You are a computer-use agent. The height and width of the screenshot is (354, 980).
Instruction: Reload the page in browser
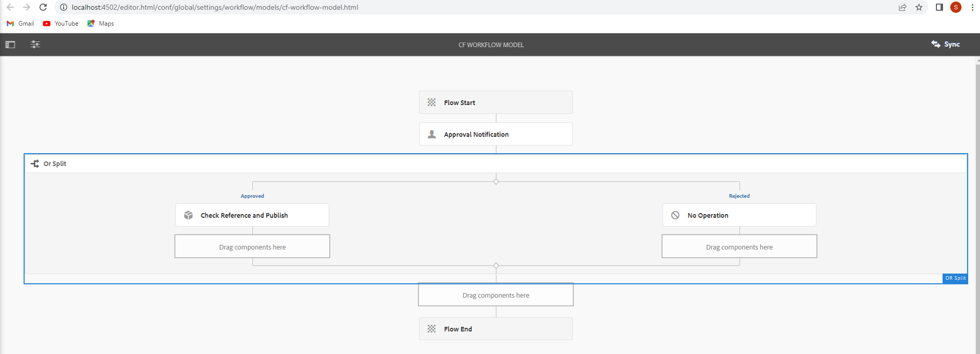43,7
